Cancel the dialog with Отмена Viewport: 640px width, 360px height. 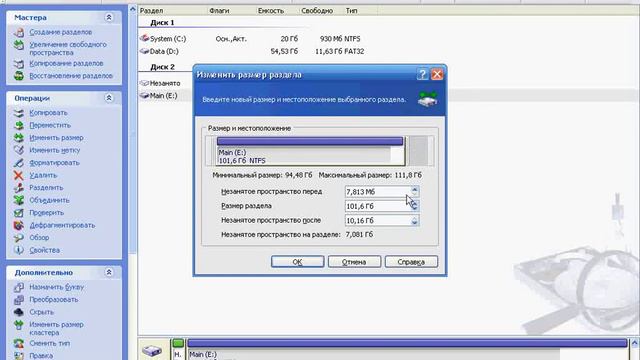(x=354, y=262)
